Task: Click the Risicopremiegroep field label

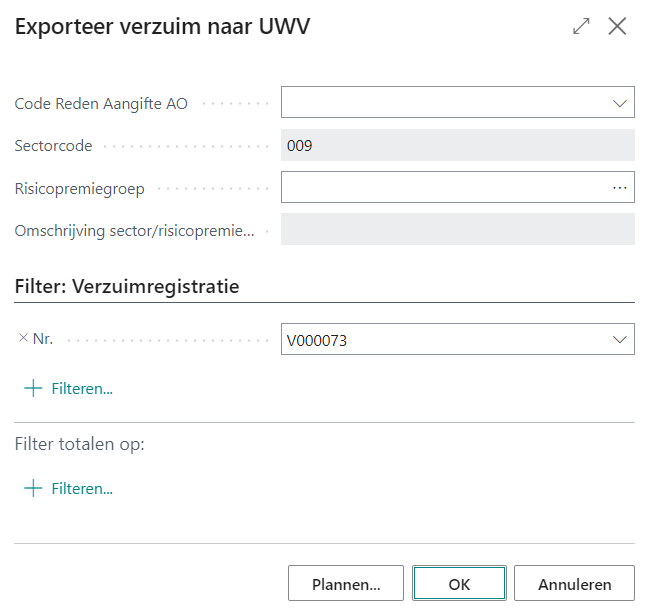Action: pos(79,188)
